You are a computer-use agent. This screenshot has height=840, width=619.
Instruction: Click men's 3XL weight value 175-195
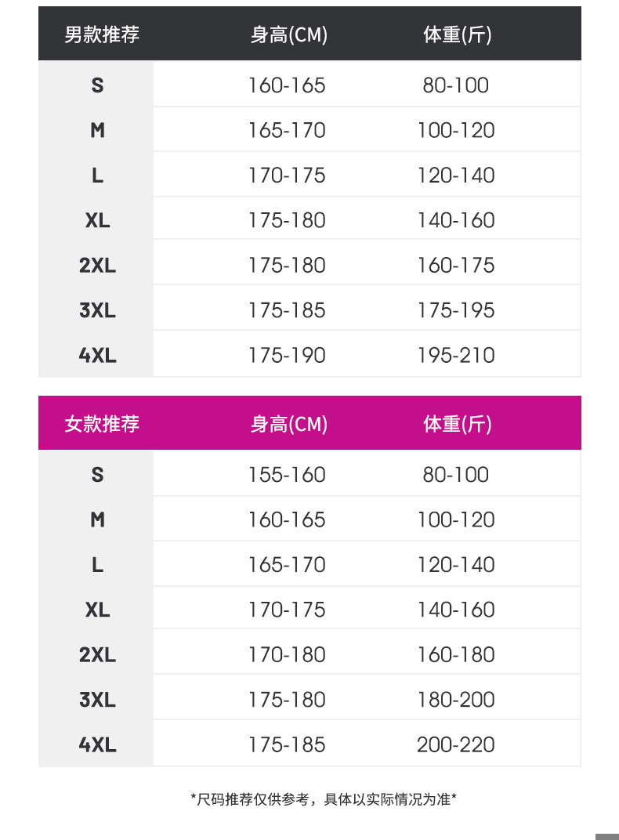(x=456, y=310)
